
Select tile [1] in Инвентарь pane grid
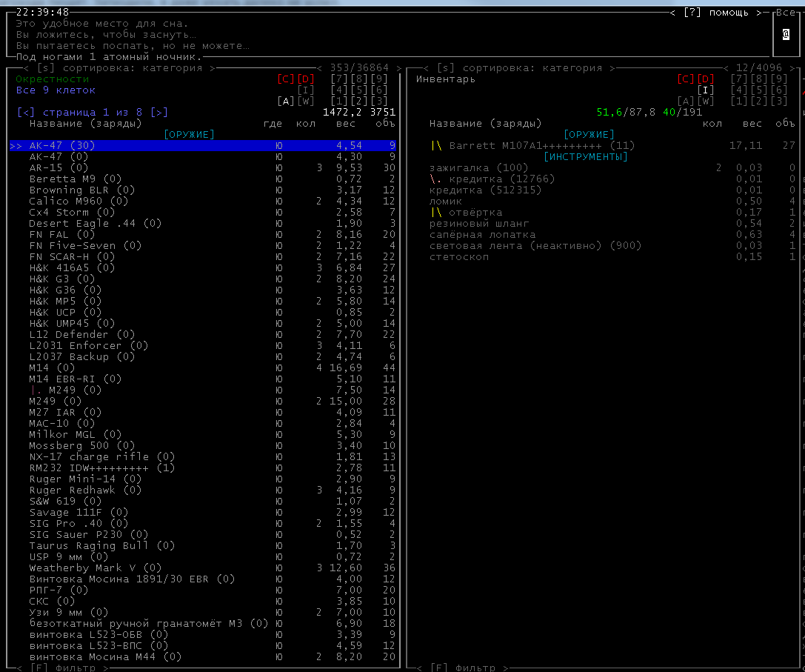point(739,102)
